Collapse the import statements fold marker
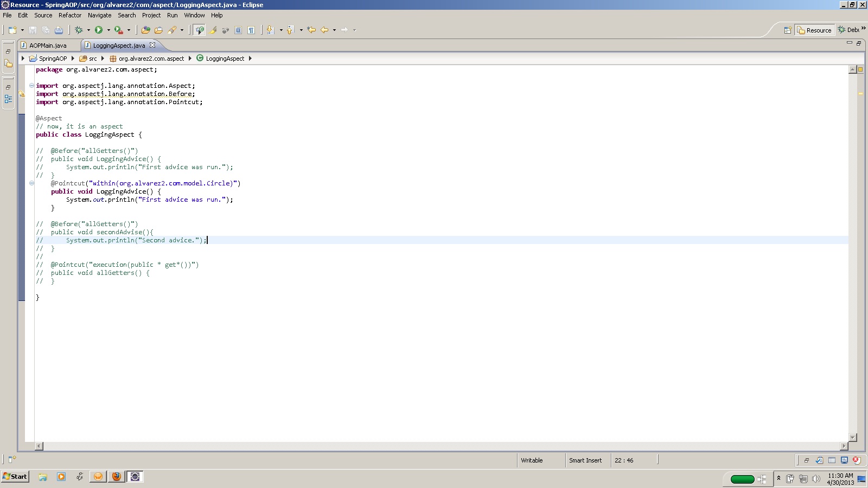 tap(31, 86)
